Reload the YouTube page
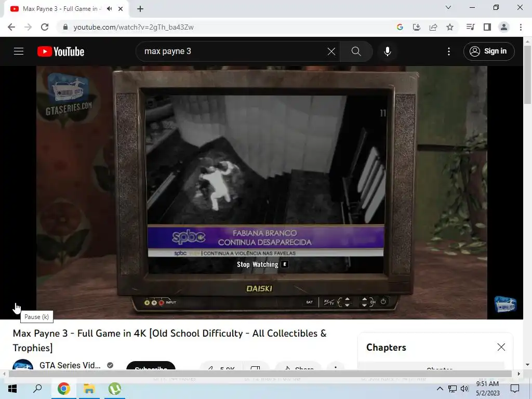This screenshot has width=532, height=399. [45, 27]
